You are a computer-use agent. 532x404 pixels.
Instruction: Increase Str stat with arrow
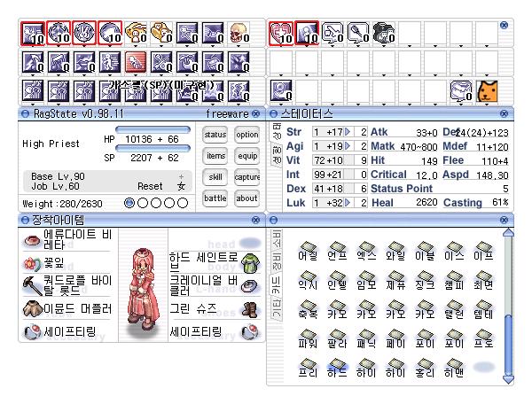pos(348,132)
